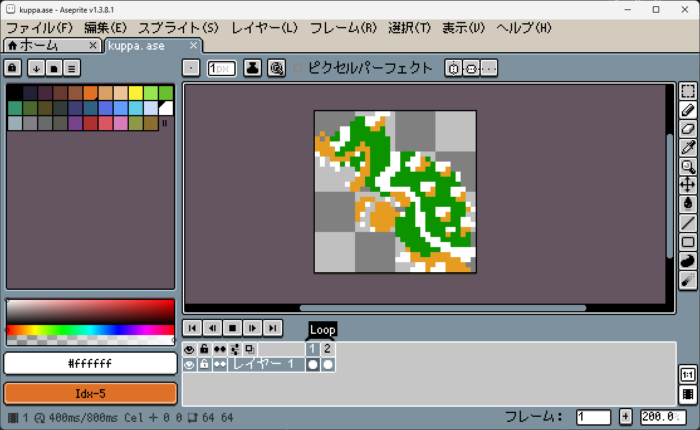Viewport: 700px width, 430px height.
Task: Select the Contour blob tool
Action: pos(688,261)
